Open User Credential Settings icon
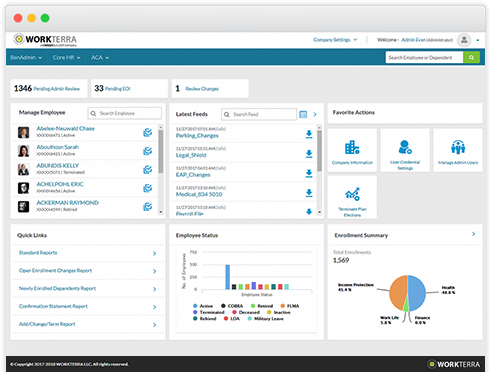 click(x=405, y=147)
